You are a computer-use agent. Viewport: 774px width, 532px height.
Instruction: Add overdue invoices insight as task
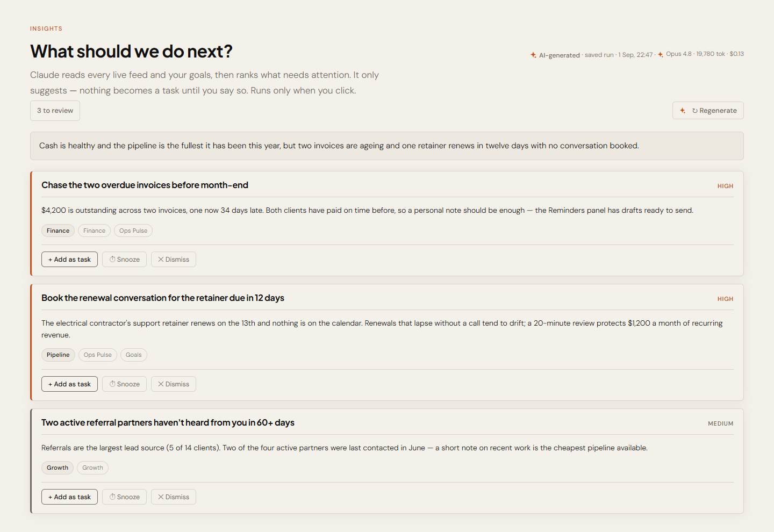point(69,260)
